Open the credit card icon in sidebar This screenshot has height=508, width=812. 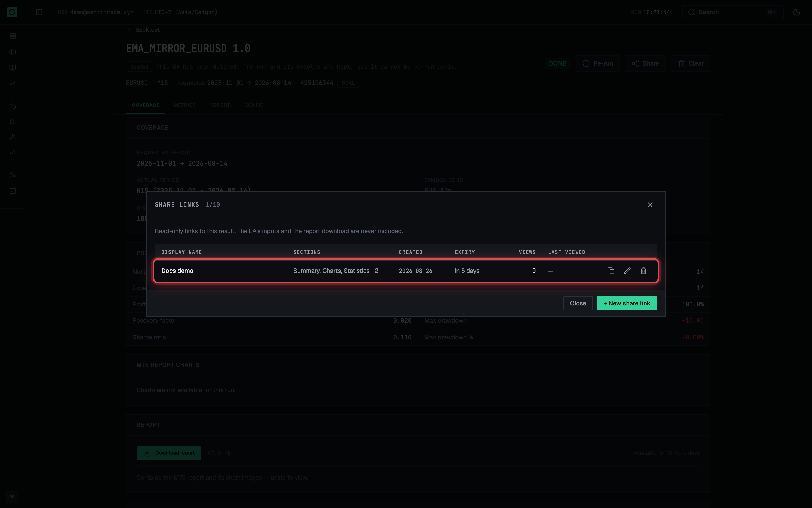pos(12,191)
